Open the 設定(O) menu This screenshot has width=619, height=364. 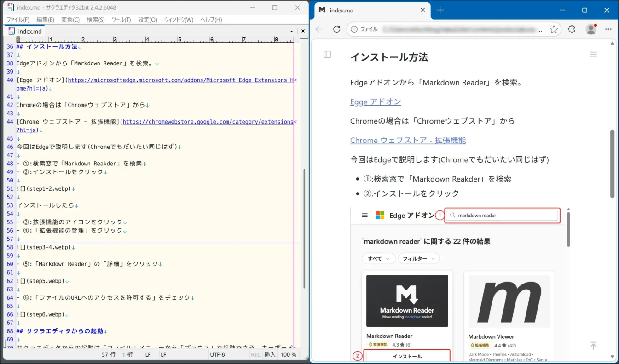click(147, 20)
